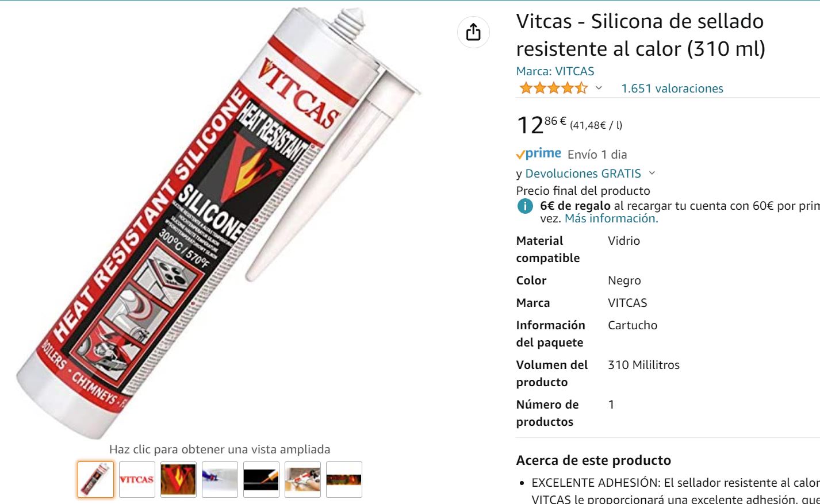Select the caulking gun usage thumbnail

click(302, 479)
